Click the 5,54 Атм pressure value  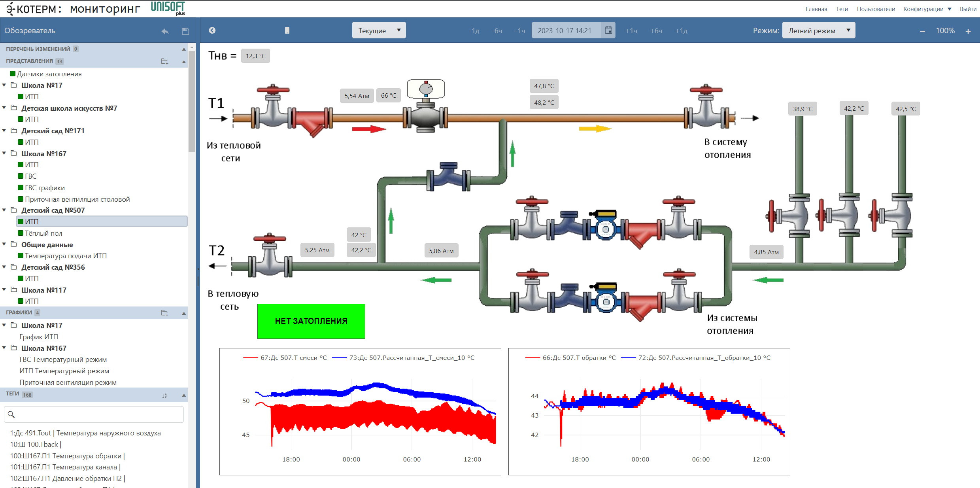(x=357, y=96)
